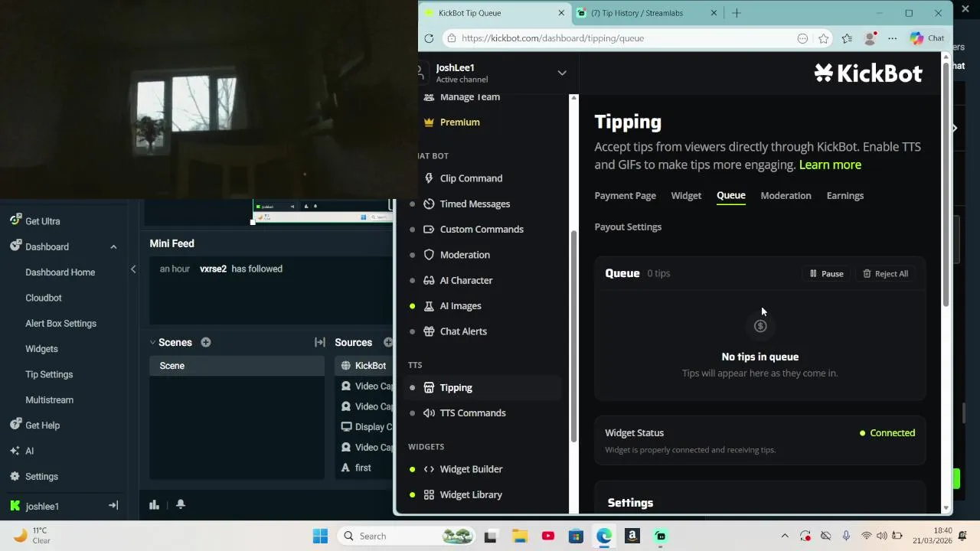Screen dimensions: 980x551
Task: Switch to tipping Moderation tab
Action: (786, 196)
